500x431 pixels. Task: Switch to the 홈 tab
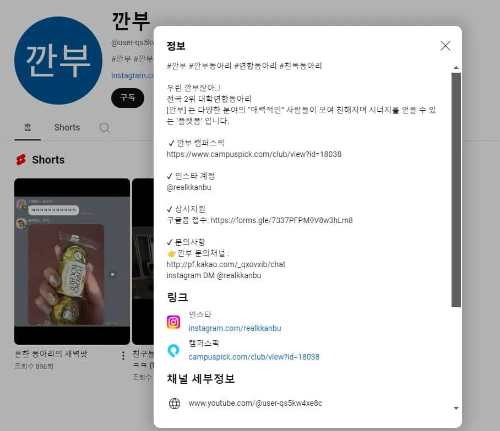point(27,127)
